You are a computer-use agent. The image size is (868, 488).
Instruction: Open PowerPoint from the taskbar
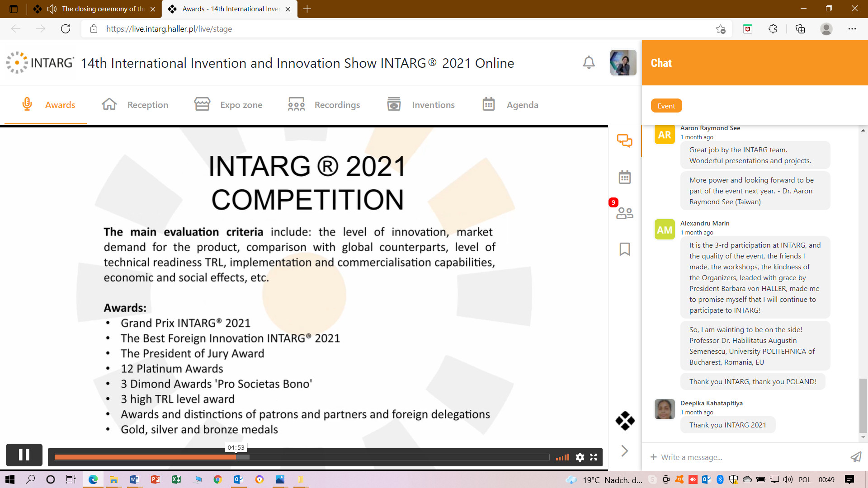coord(155,479)
